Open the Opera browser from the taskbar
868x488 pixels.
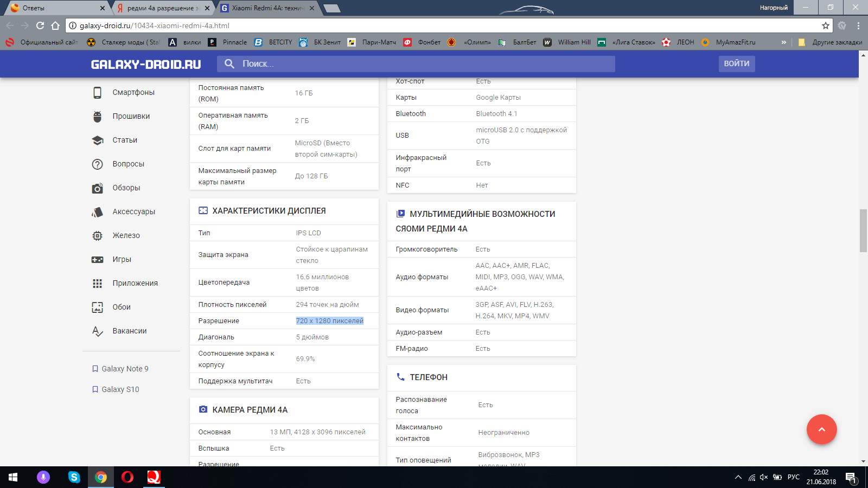click(x=127, y=477)
